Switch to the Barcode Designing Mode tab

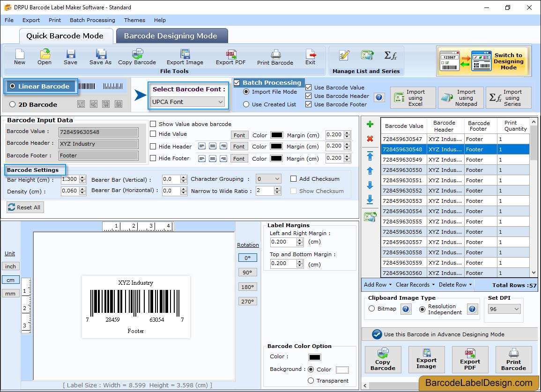tap(172, 36)
